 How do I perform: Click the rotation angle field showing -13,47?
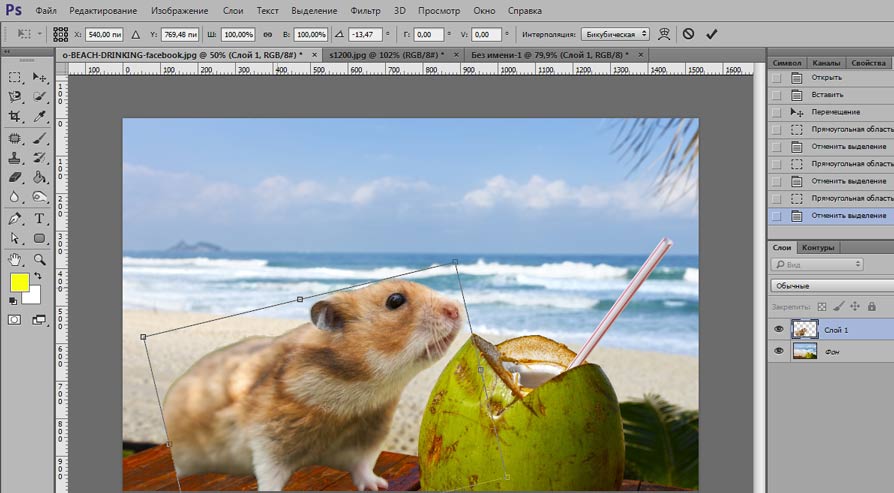tap(365, 34)
